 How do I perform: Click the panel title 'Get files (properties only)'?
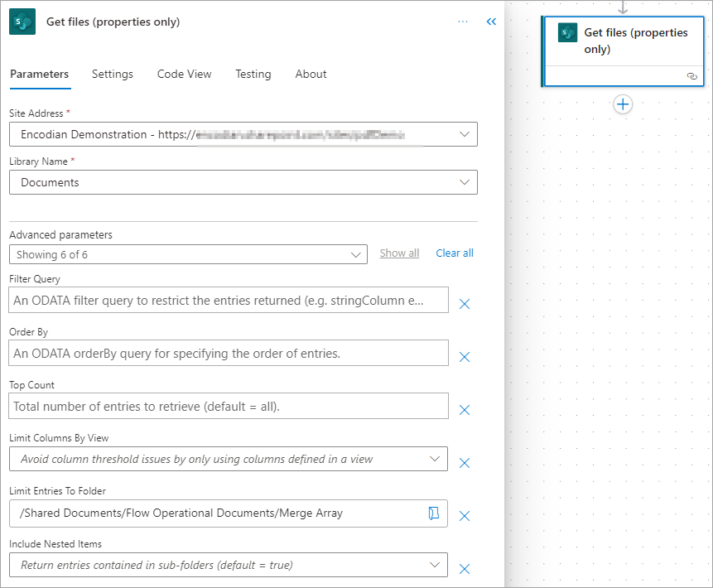pyautogui.click(x=113, y=22)
